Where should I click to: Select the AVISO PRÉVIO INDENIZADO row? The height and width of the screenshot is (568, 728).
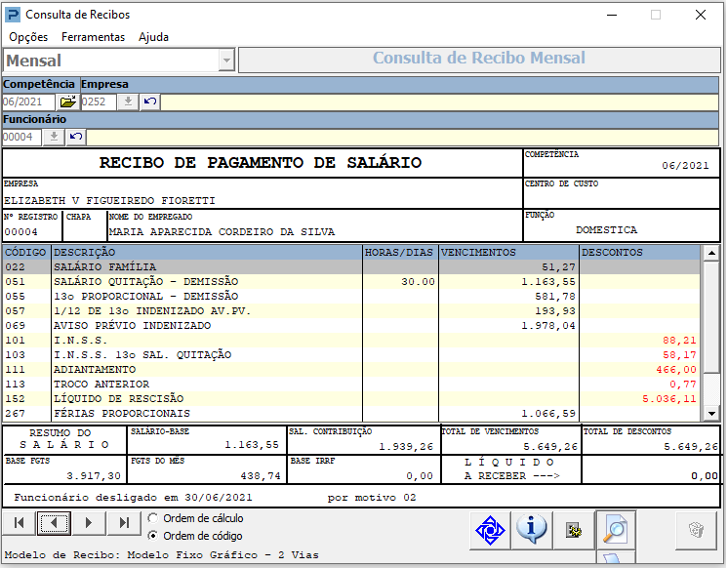[351, 326]
